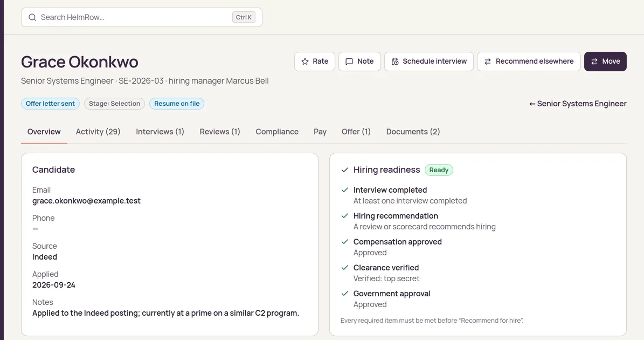Click the Schedule interview button
The height and width of the screenshot is (340, 644).
click(429, 62)
